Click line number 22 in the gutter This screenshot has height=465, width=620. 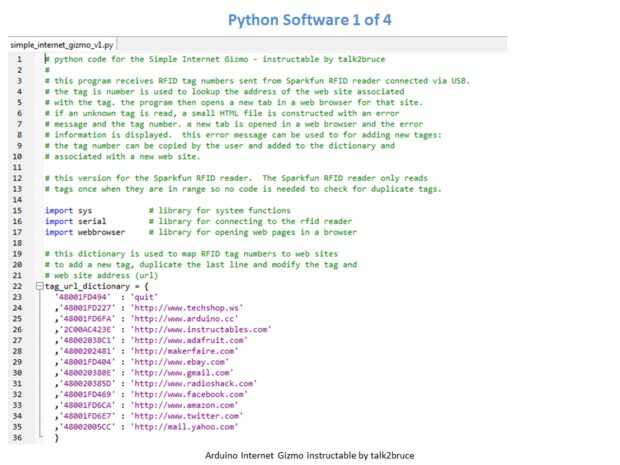tap(18, 286)
